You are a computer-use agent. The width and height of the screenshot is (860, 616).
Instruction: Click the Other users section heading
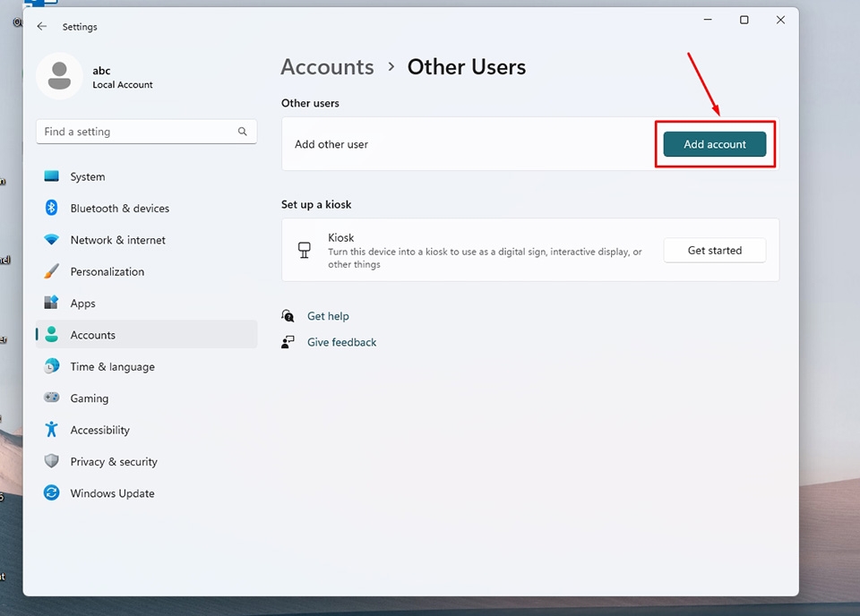pos(310,103)
